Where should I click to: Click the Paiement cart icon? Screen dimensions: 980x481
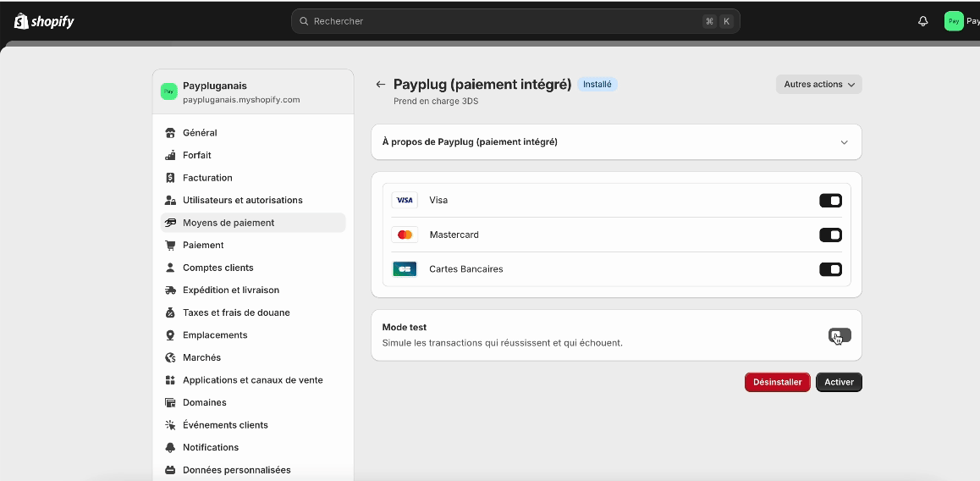point(170,246)
